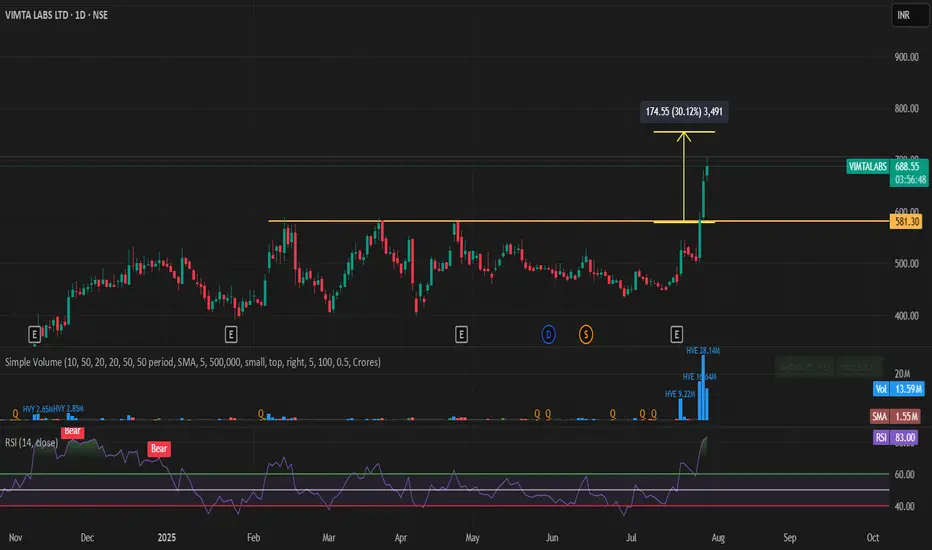Click the 60.00 RSI axis label
932x550 pixels.
(x=905, y=474)
